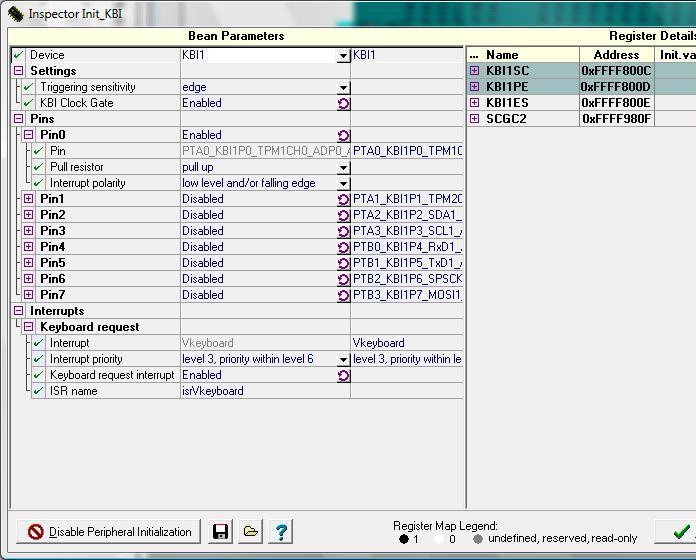
Task: Click the check mark beside Pull resistor
Action: [39, 167]
